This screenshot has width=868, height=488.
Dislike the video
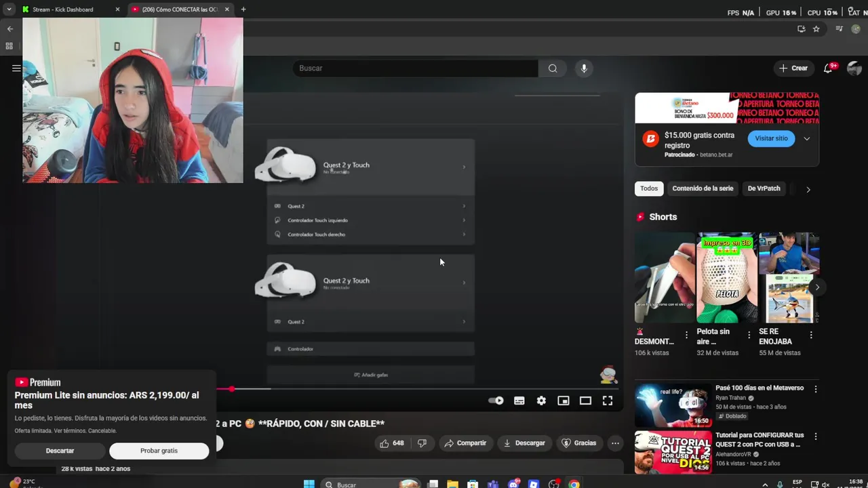(x=422, y=443)
